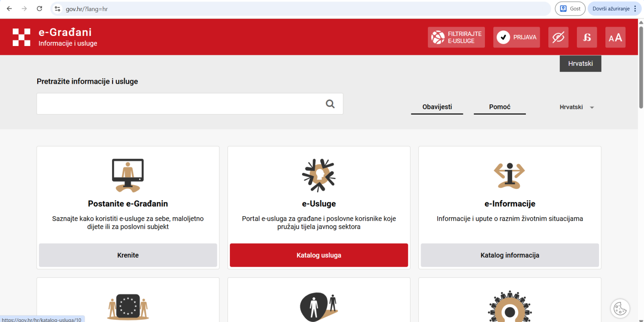Screen dimensions: 644x322
Task: Open the Gost profile button
Action: pos(570,9)
